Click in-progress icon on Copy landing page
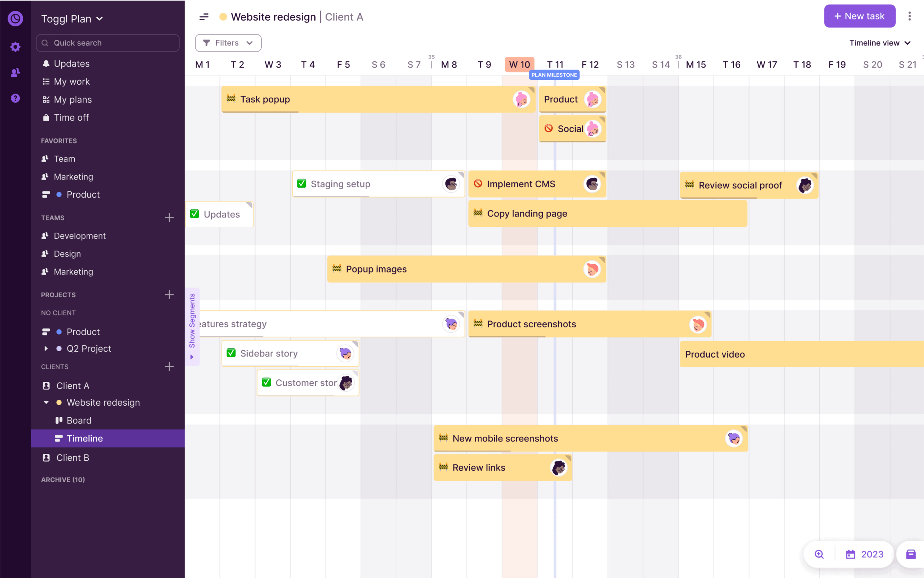This screenshot has width=924, height=578. 478,213
